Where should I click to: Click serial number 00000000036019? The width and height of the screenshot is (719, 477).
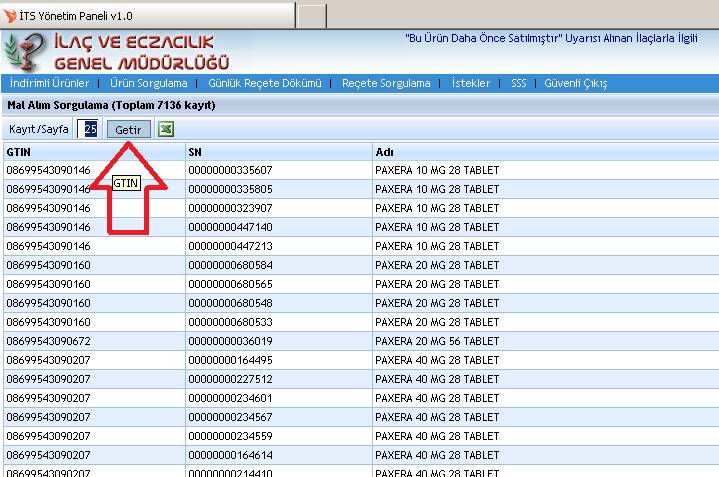click(230, 341)
